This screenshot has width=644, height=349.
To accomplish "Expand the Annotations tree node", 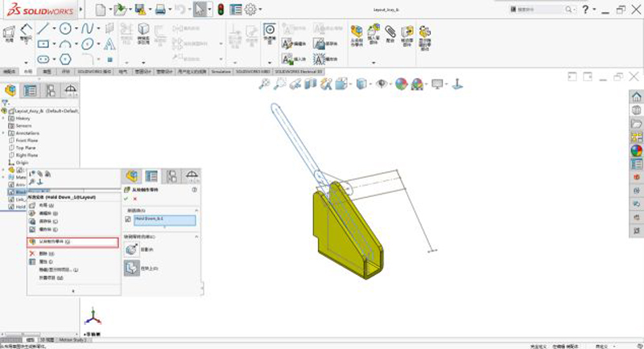I will pyautogui.click(x=4, y=133).
